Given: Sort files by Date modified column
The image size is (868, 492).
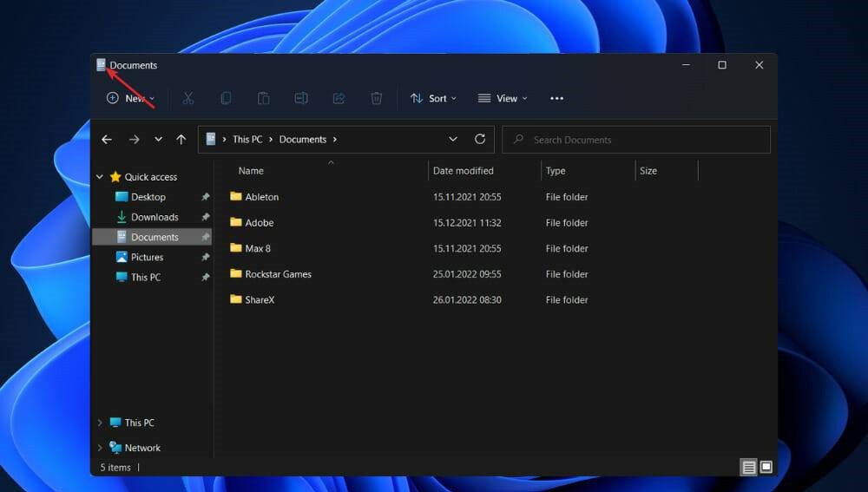Looking at the screenshot, I should pos(464,171).
